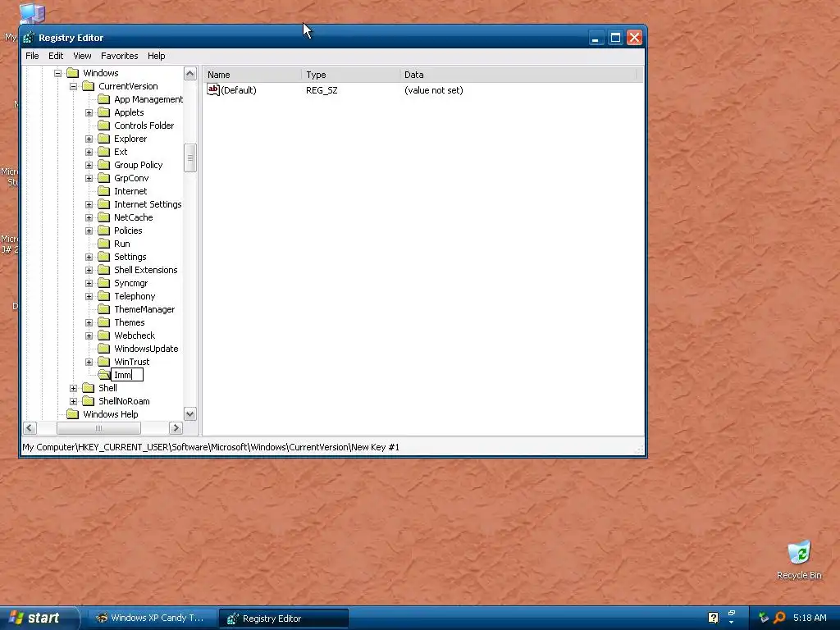840x630 pixels.
Task: Click the tree scroll down arrow
Action: pos(190,414)
